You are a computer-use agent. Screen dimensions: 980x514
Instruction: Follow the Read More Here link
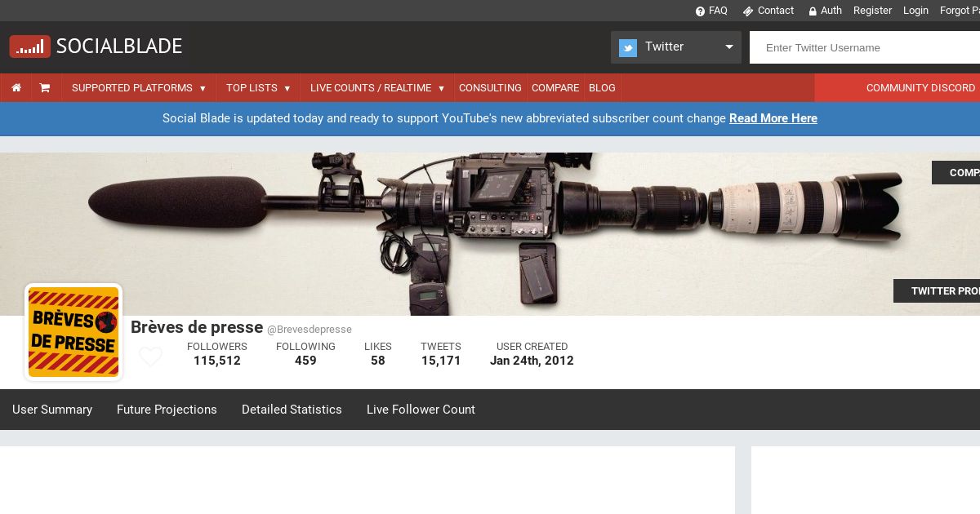coord(773,118)
